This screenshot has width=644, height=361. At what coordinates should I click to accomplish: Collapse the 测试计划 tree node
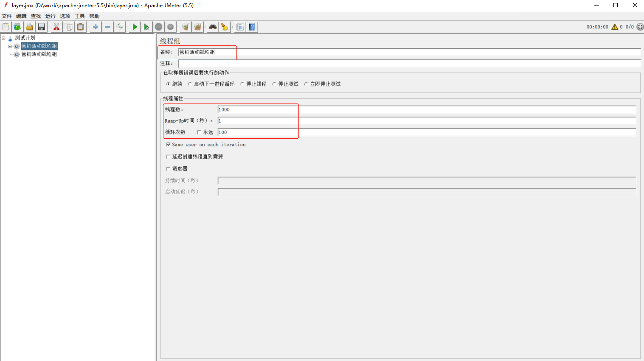[3, 38]
